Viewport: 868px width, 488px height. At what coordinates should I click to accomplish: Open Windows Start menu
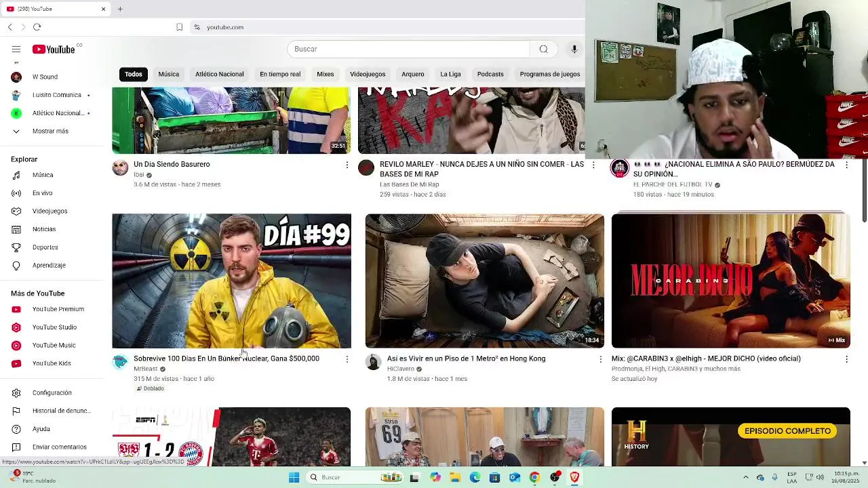(294, 477)
